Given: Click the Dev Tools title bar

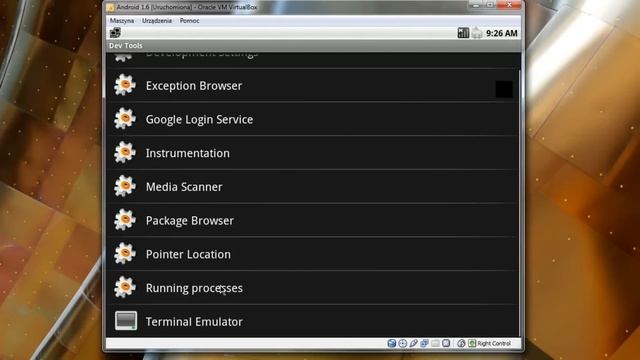Looking at the screenshot, I should pos(313,45).
